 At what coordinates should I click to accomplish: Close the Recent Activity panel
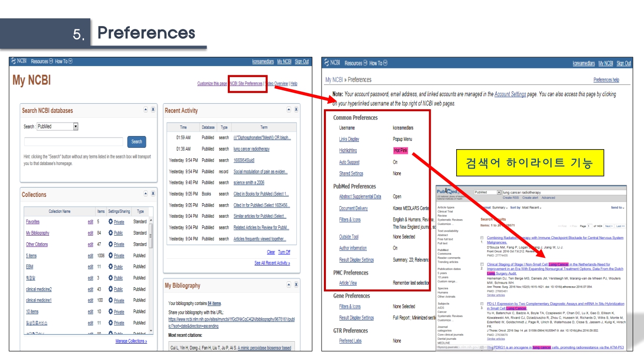[x=295, y=110]
